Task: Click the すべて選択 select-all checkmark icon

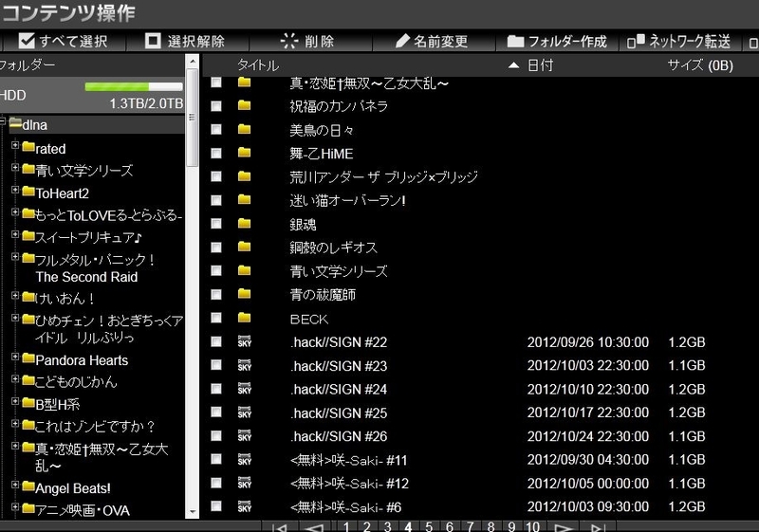Action: [27, 41]
